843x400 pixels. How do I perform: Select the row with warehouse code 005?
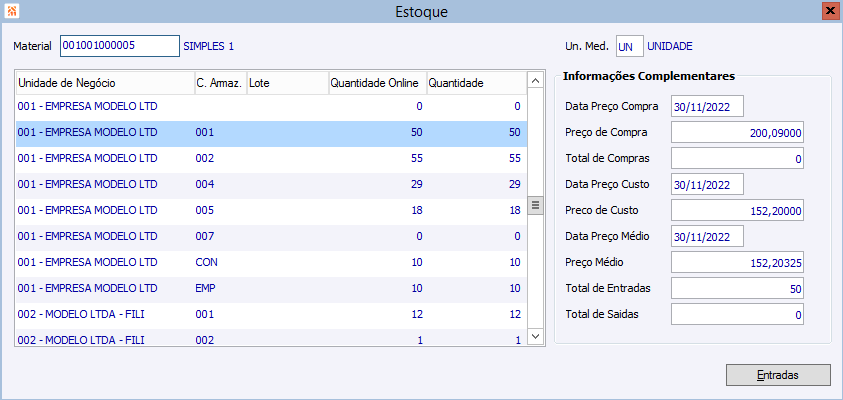(x=268, y=210)
